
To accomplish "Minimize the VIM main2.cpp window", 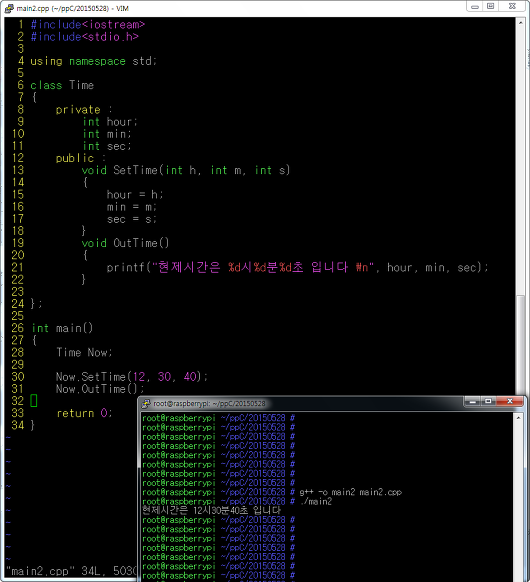I will 474,7.
